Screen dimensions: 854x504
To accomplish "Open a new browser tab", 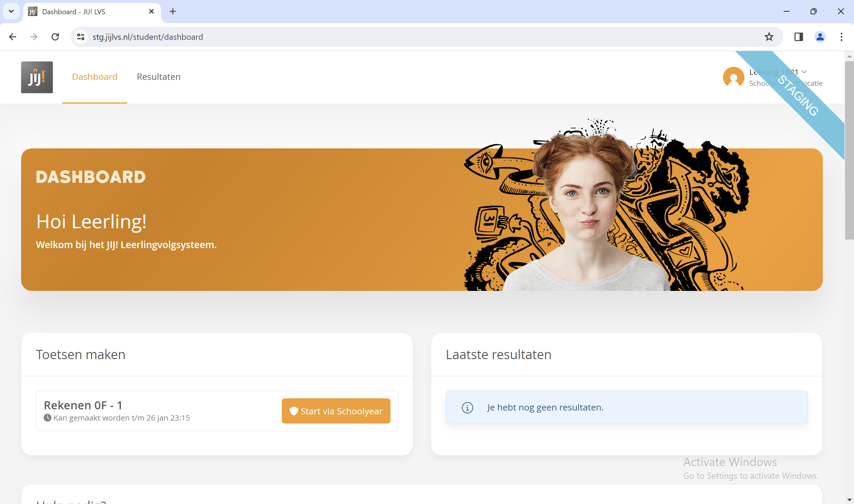I will [173, 12].
